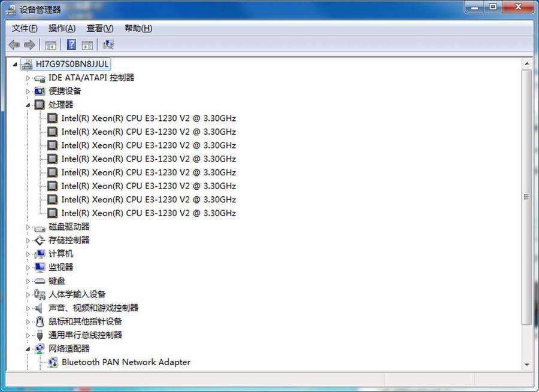Viewport: 539px width, 392px height.
Task: Select the HI7G97S0BN8JJUL computer name
Action: pos(72,64)
